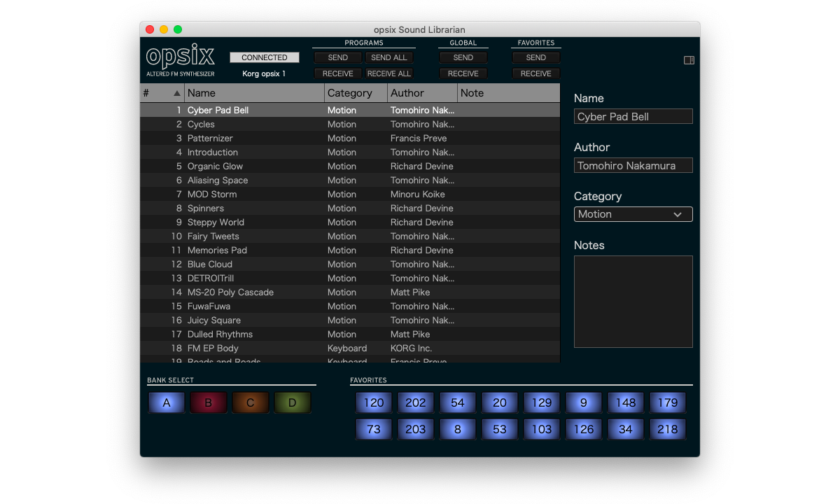Select the FM EP Body program
840x504 pixels.
click(350, 348)
